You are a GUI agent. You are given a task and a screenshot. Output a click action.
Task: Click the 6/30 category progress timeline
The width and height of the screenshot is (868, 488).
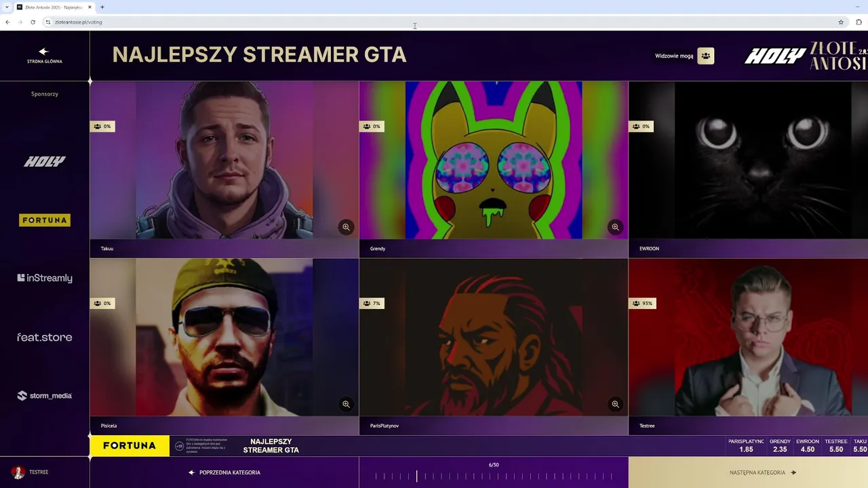[x=494, y=476]
